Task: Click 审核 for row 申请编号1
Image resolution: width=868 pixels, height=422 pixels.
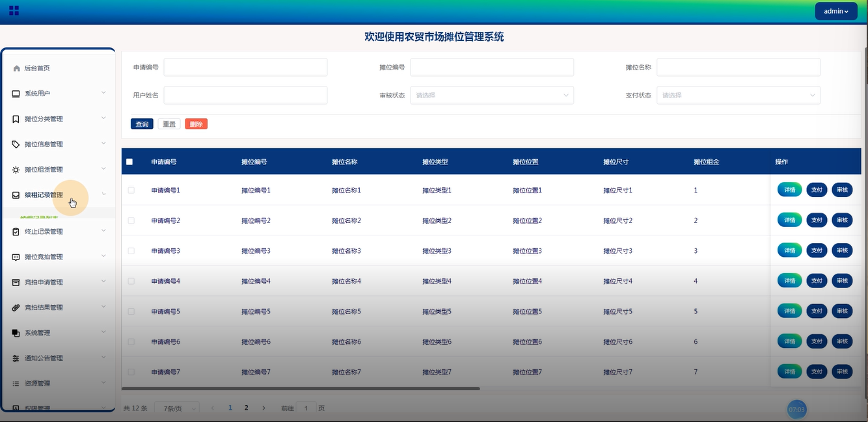Action: coord(843,190)
